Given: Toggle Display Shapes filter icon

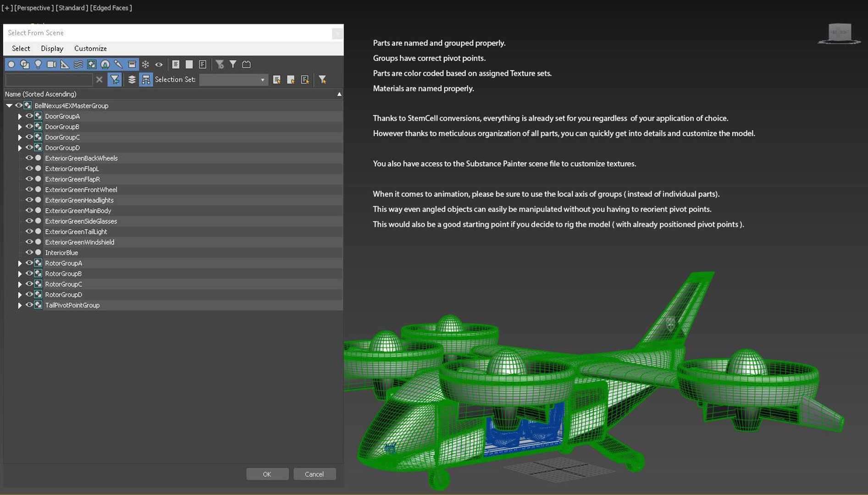Looking at the screenshot, I should [x=25, y=65].
